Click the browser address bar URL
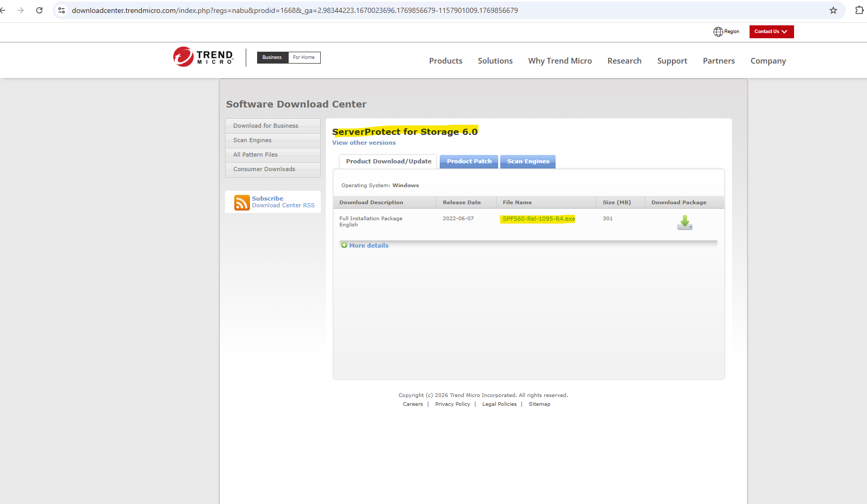Viewport: 867px width, 504px height. tap(295, 10)
